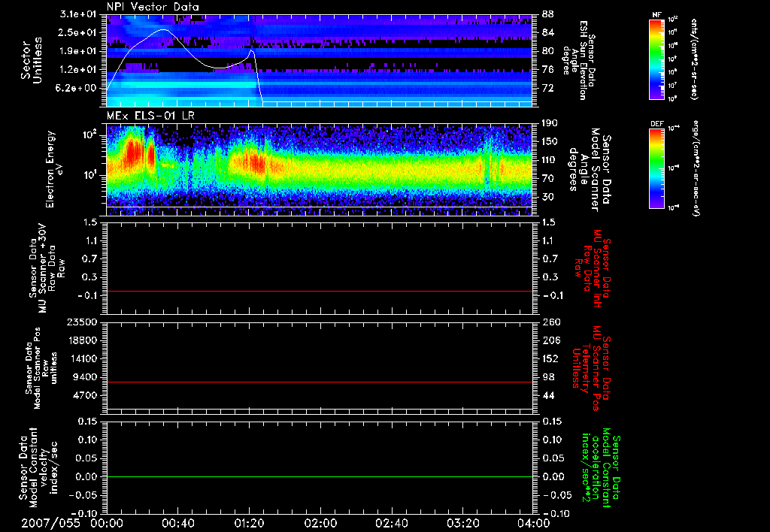This screenshot has width=770, height=532.
Task: Click the '84' sun elevation tick value
Action: click(x=548, y=33)
